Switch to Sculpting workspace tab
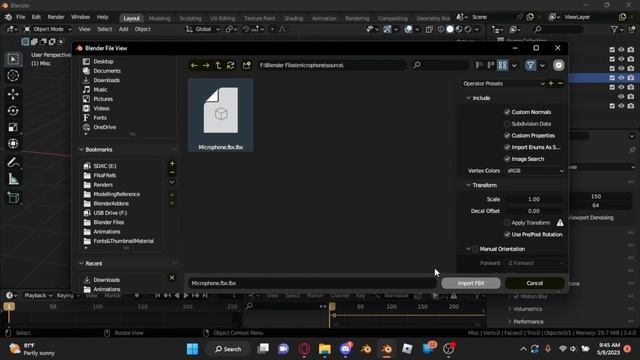This screenshot has width=640, height=360. 190,18
